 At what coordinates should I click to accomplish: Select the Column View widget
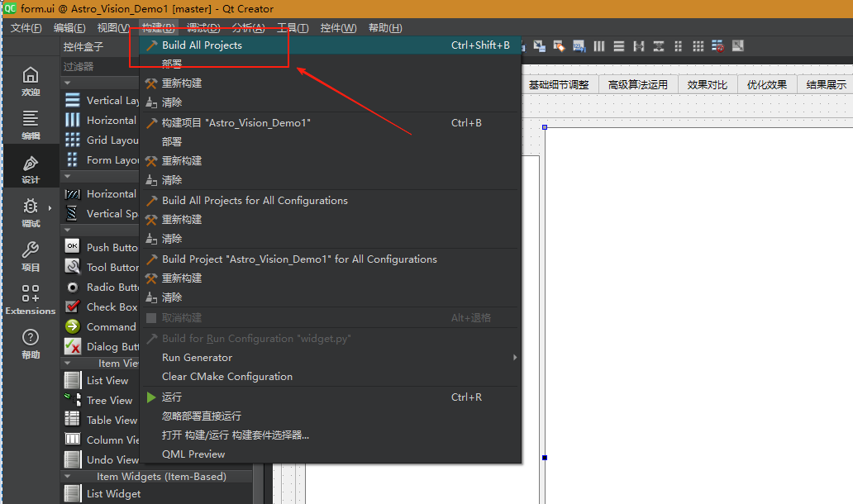coord(101,440)
